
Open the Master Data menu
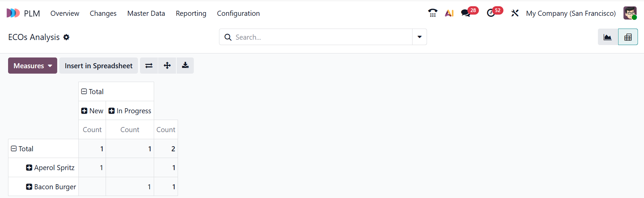tap(146, 13)
